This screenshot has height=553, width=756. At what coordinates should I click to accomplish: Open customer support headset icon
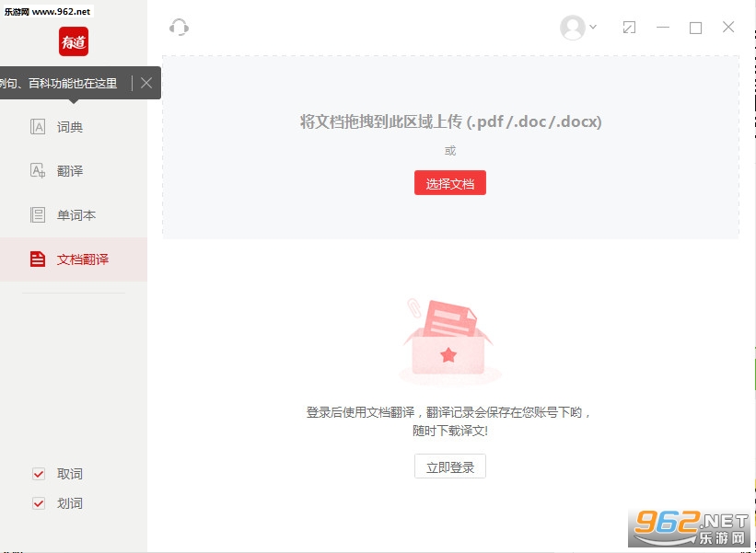point(179,28)
